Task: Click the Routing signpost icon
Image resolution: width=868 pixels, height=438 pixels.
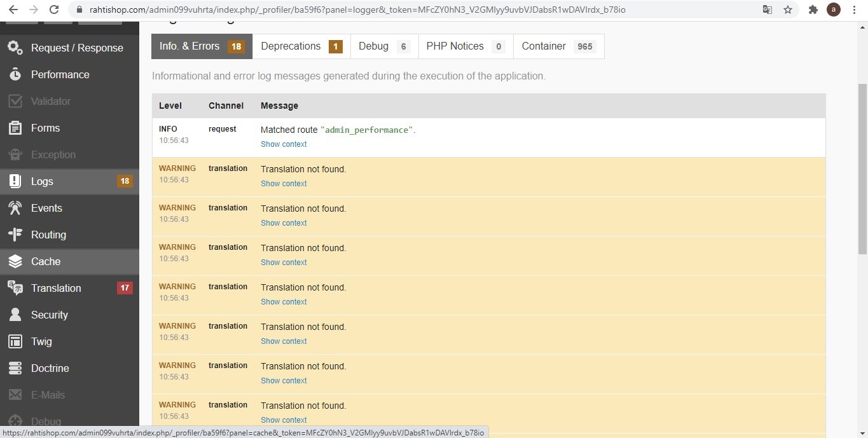Action: coord(15,235)
